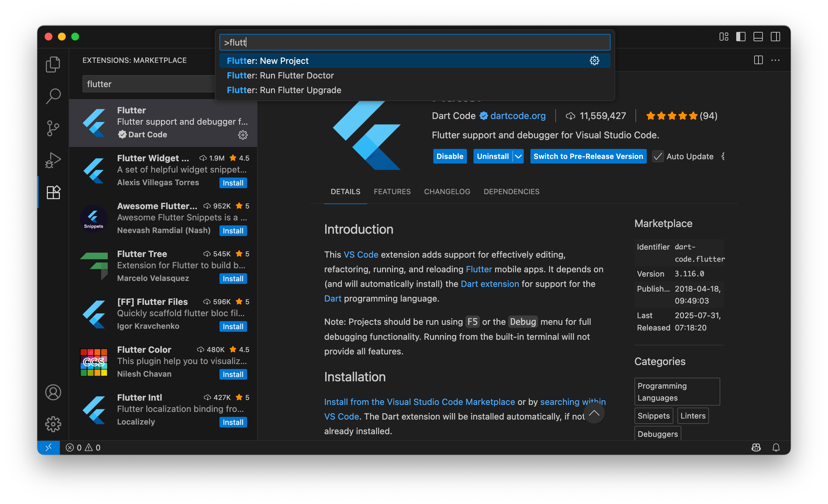The height and width of the screenshot is (504, 828).
Task: Install the Flutter Color extension
Action: pos(233,374)
